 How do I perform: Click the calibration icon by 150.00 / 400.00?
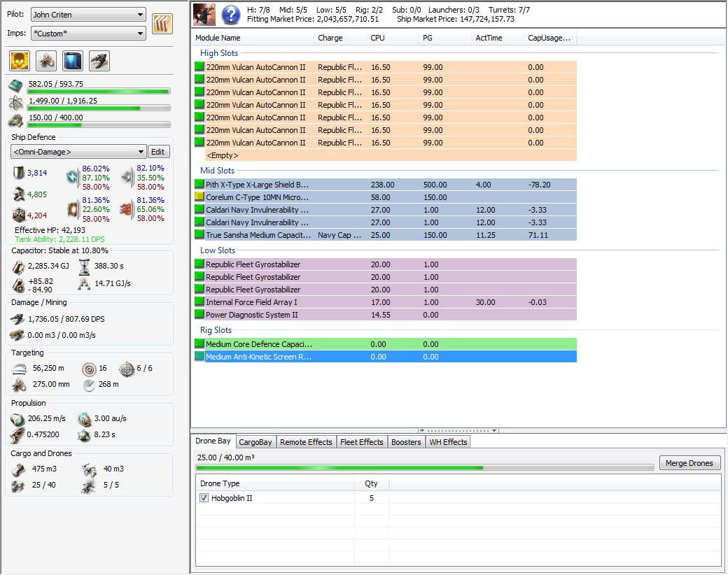tap(16, 120)
